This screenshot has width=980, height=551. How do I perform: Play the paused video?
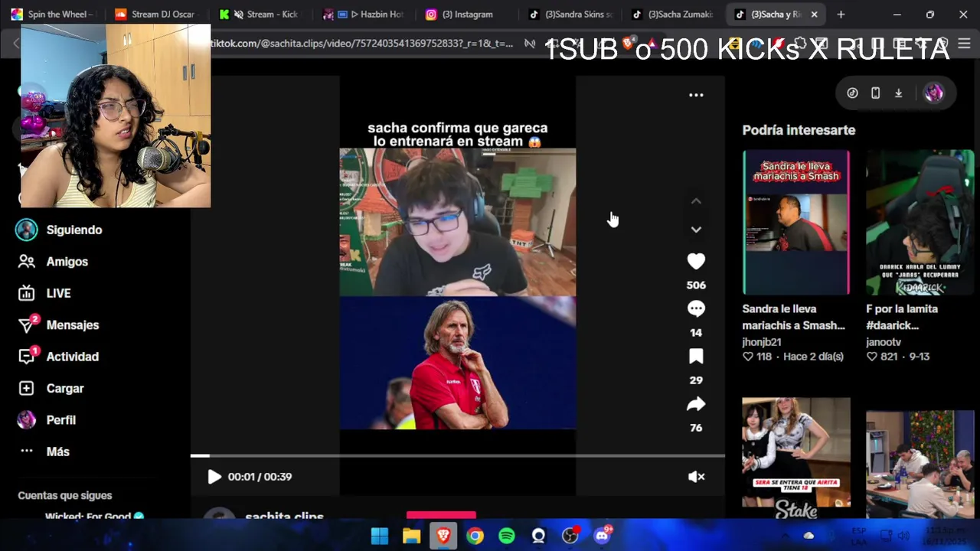[214, 477]
